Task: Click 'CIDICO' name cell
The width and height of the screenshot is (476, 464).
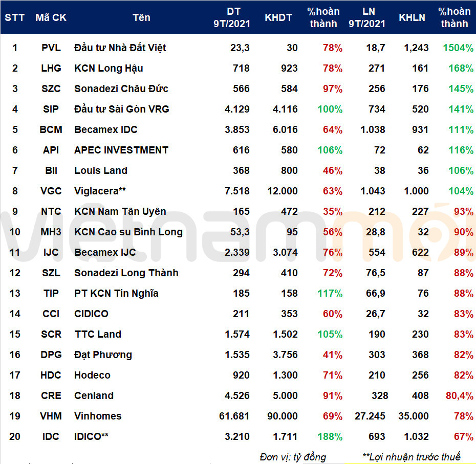Action: (x=91, y=314)
